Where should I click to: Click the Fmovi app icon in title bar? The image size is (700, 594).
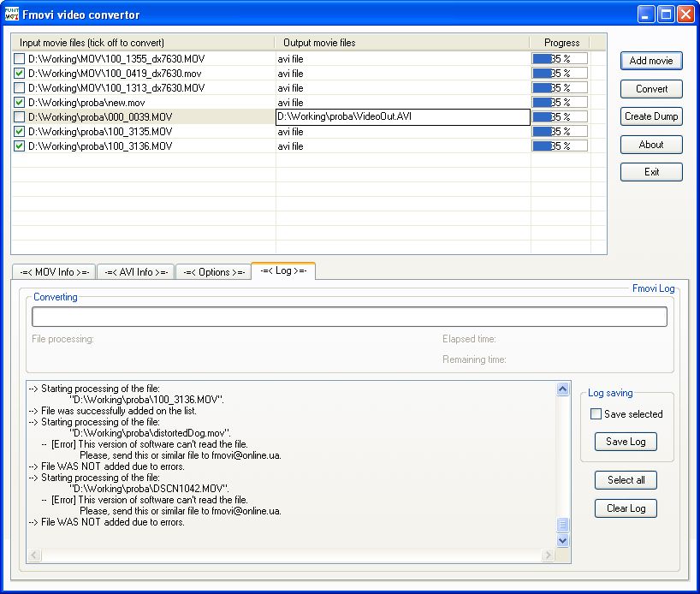coord(12,15)
